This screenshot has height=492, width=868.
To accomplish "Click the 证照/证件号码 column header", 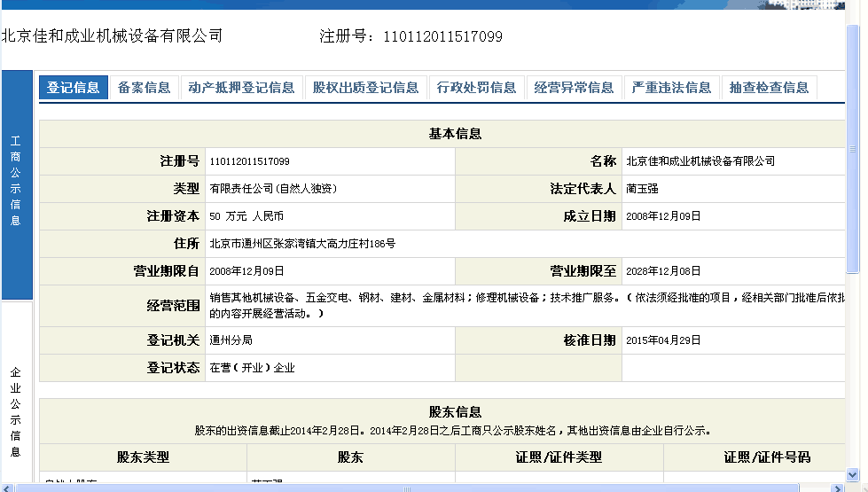I will [766, 457].
